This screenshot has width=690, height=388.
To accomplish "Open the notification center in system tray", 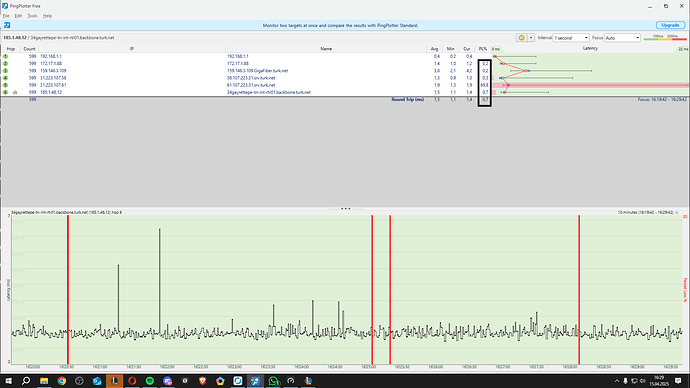I will click(678, 381).
